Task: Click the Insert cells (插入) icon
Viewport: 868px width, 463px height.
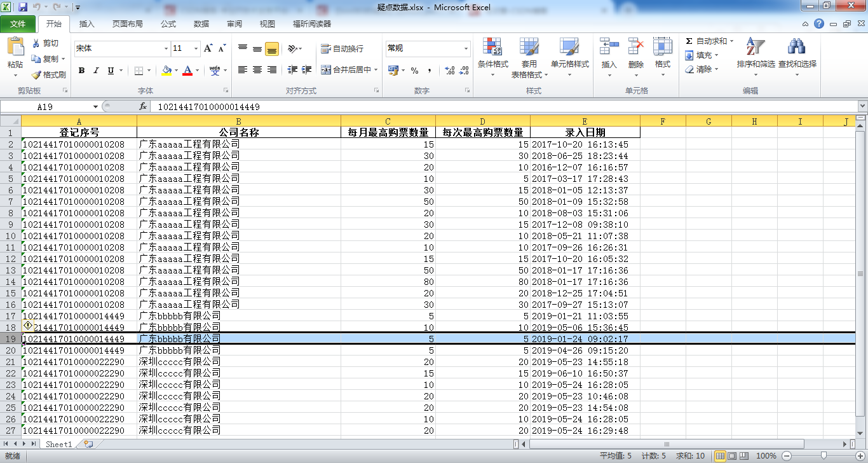Action: coord(609,46)
